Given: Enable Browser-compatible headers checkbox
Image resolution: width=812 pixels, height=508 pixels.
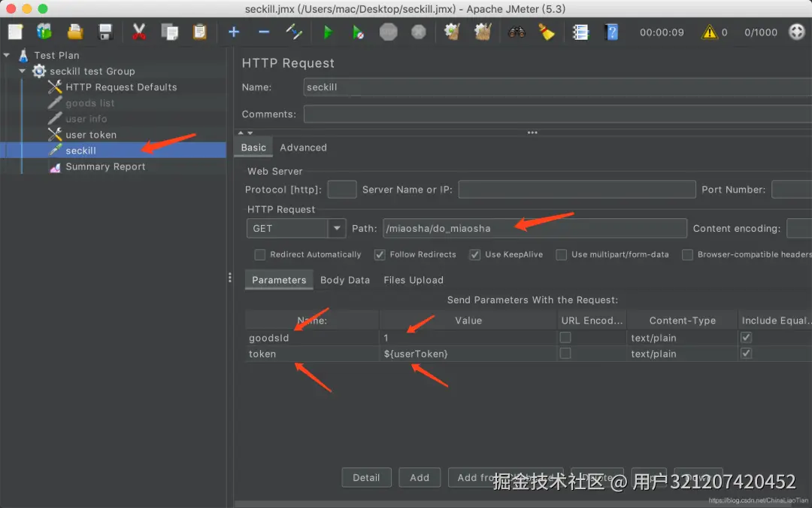Looking at the screenshot, I should [x=687, y=254].
